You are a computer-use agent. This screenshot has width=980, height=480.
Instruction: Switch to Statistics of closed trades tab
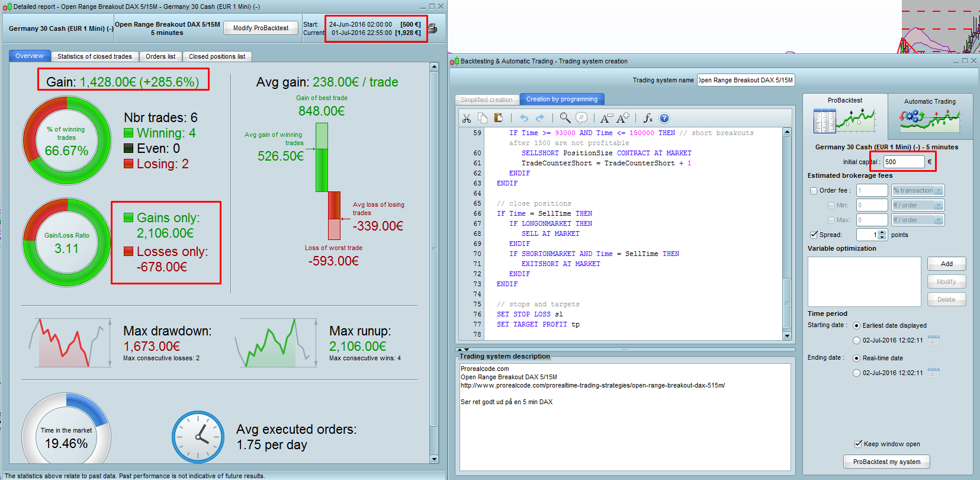[95, 56]
